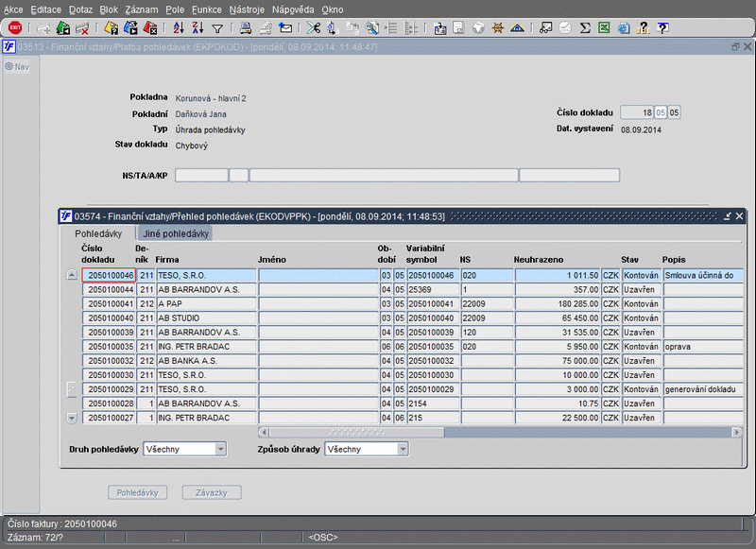
Task: Click the envelope send mail icon
Action: tap(285, 28)
